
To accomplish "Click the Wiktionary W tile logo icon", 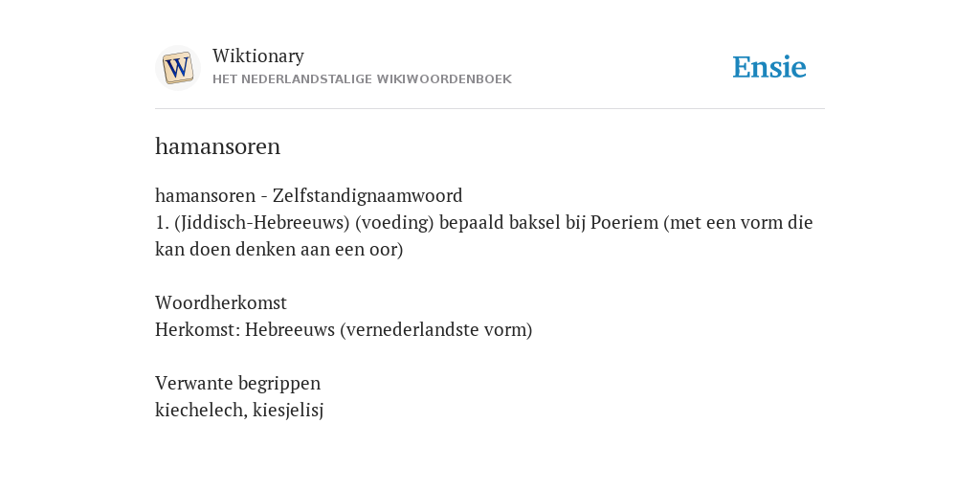I will (177, 68).
